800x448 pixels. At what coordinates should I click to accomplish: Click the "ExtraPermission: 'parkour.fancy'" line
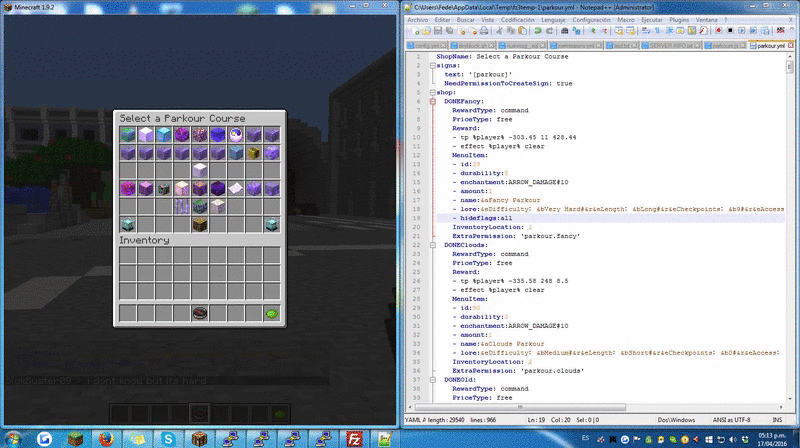(x=516, y=236)
